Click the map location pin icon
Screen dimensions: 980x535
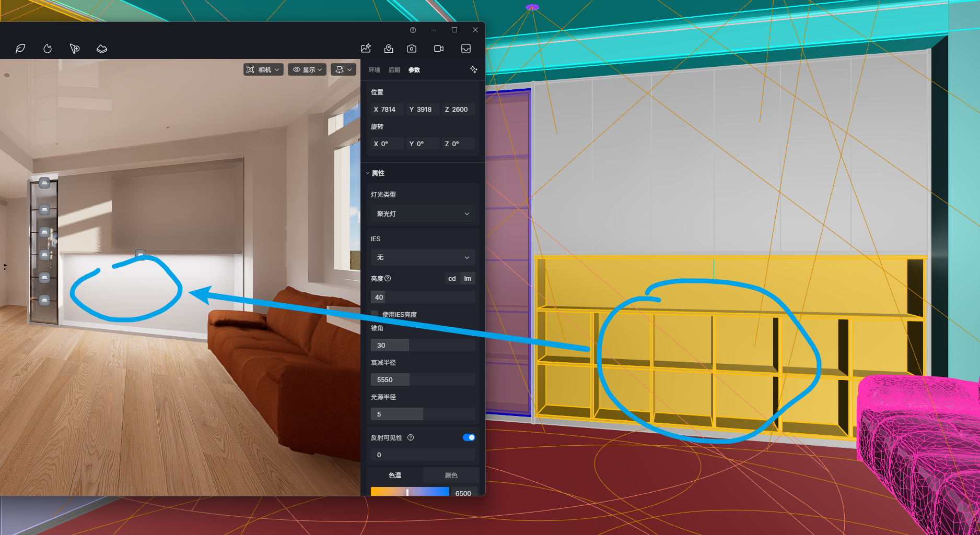point(389,49)
